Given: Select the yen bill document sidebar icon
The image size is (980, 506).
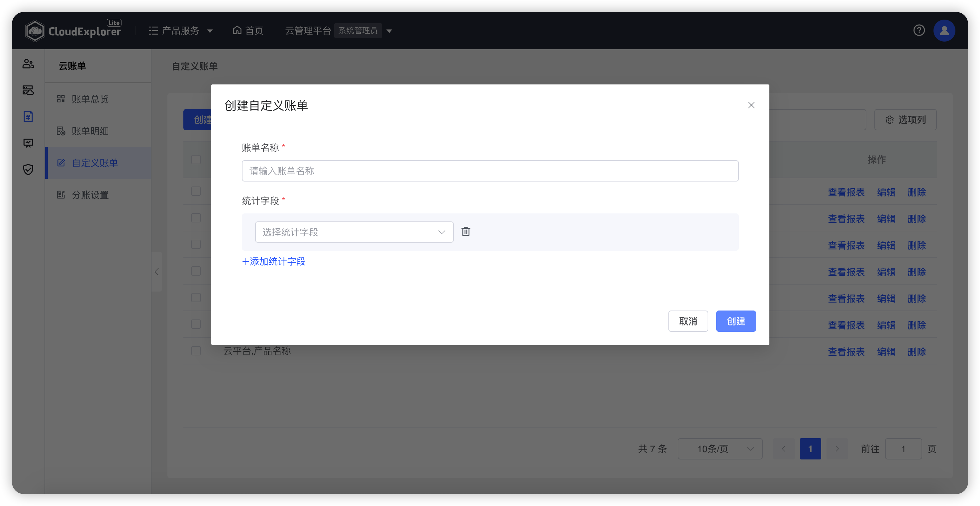Looking at the screenshot, I should (x=28, y=116).
